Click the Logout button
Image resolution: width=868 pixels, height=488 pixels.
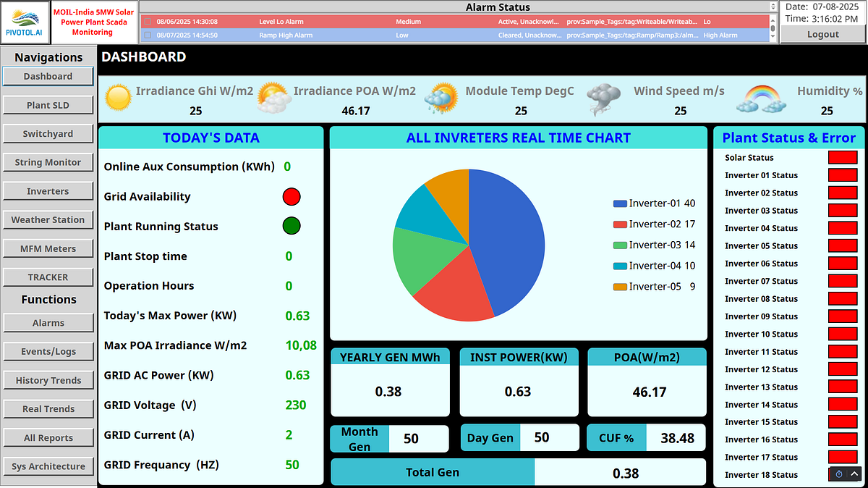pyautogui.click(x=823, y=34)
